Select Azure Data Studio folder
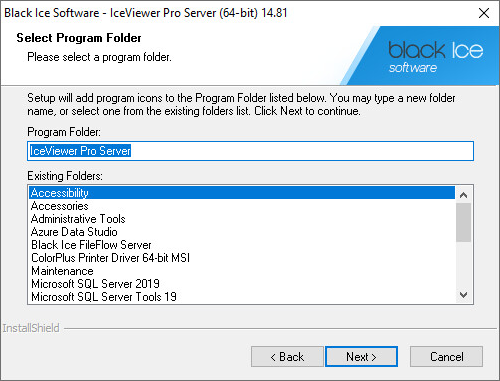 [242, 232]
